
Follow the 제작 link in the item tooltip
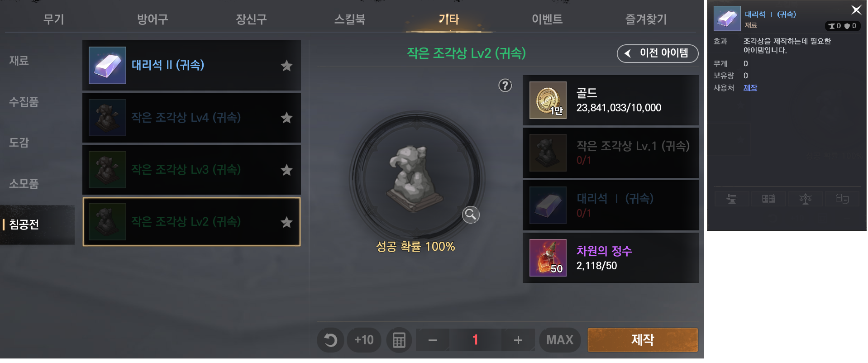pos(750,88)
